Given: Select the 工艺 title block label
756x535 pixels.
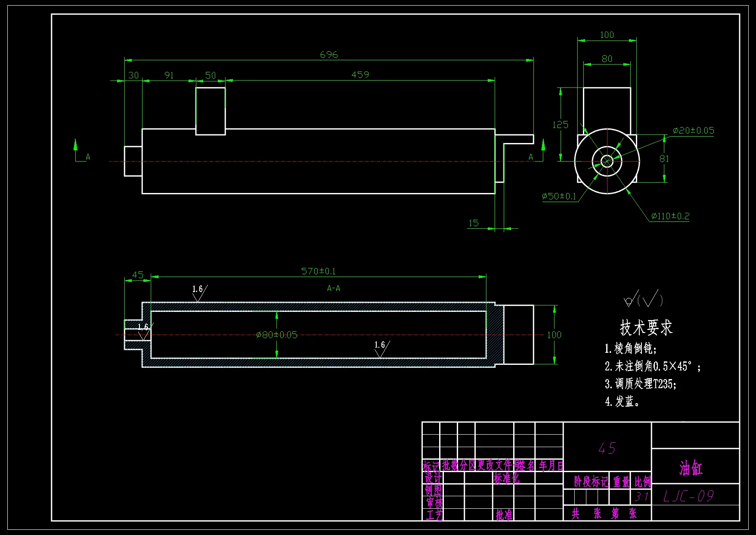Looking at the screenshot, I should tap(434, 515).
